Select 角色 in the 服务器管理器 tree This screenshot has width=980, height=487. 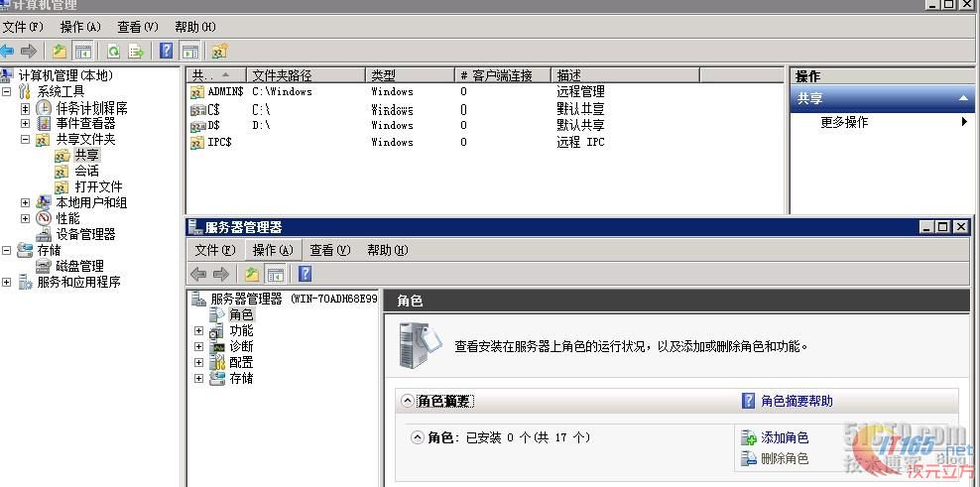click(x=241, y=314)
